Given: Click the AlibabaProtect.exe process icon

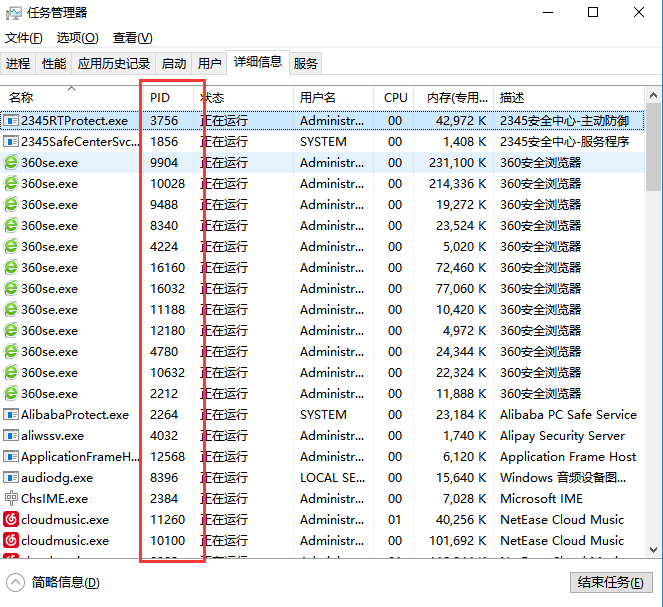Looking at the screenshot, I should (12, 415).
